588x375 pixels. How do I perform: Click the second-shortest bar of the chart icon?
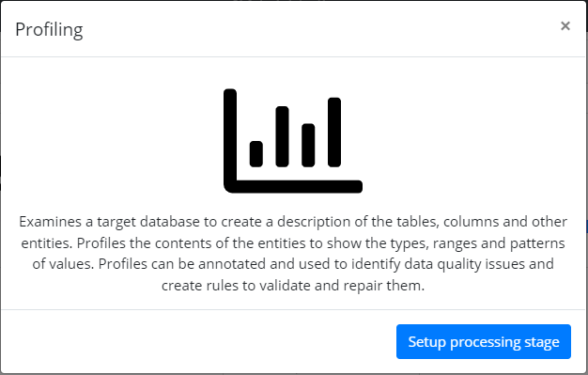point(308,146)
